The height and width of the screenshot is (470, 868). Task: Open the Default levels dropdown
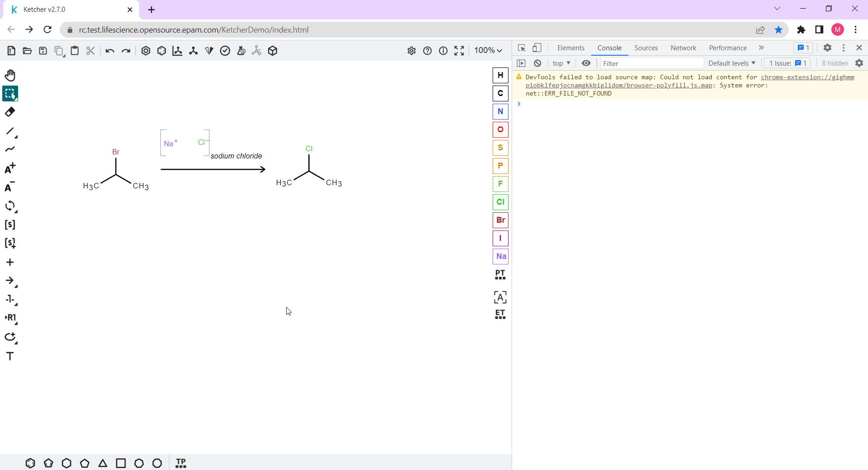click(x=731, y=63)
